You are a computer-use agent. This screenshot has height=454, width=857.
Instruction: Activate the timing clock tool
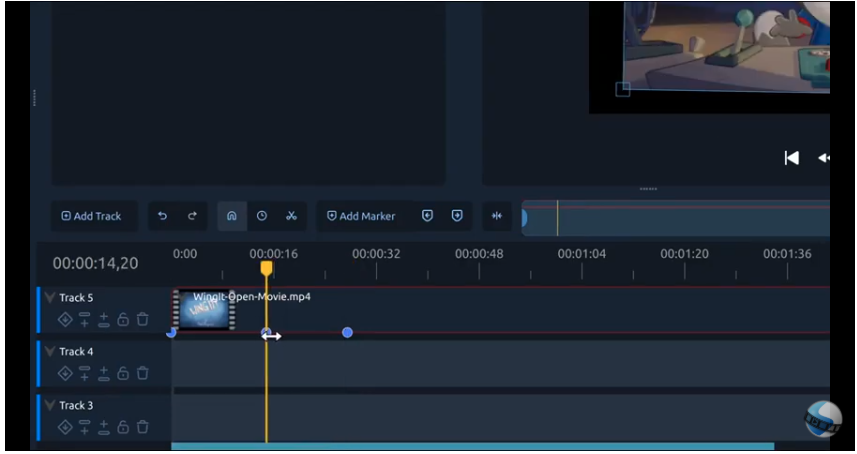262,216
